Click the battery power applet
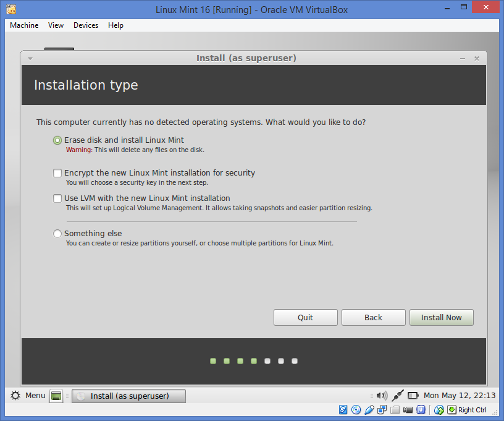 [x=413, y=395]
